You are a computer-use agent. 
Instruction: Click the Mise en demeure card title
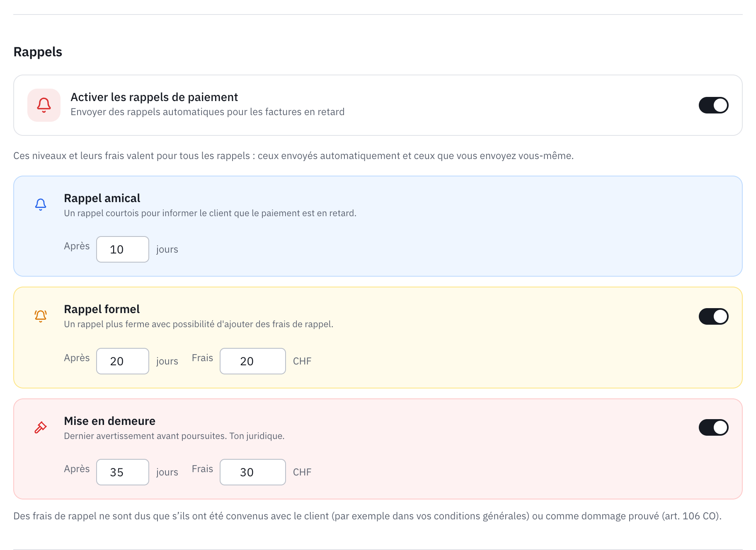(x=110, y=421)
